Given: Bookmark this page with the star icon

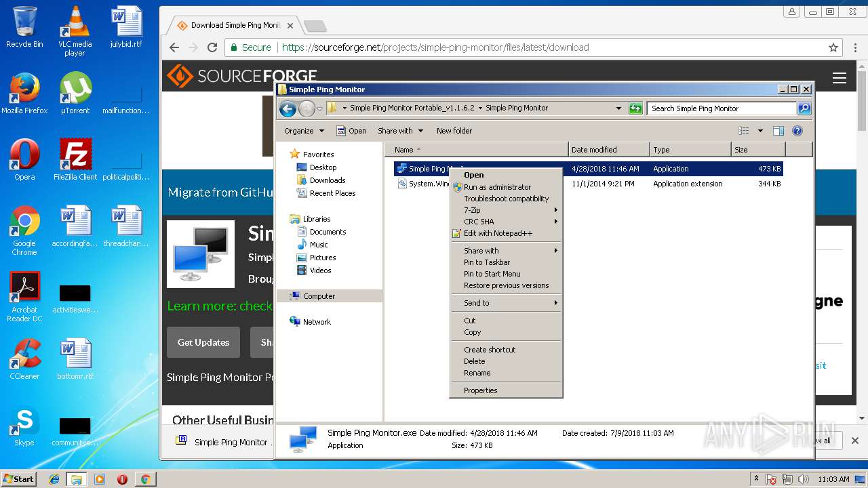Looking at the screenshot, I should click(x=833, y=47).
